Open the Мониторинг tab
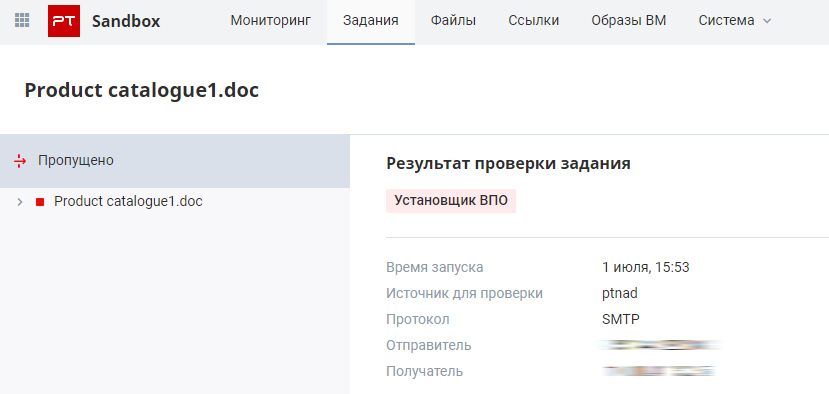The width and height of the screenshot is (829, 394). [271, 21]
